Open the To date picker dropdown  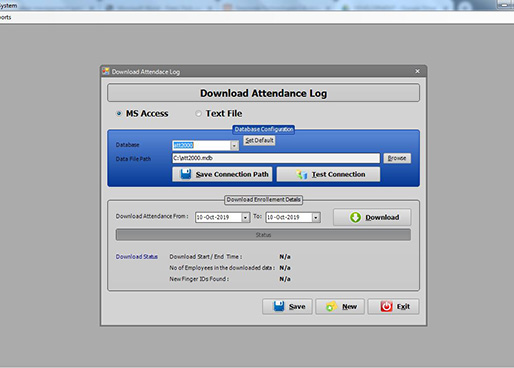[316, 217]
